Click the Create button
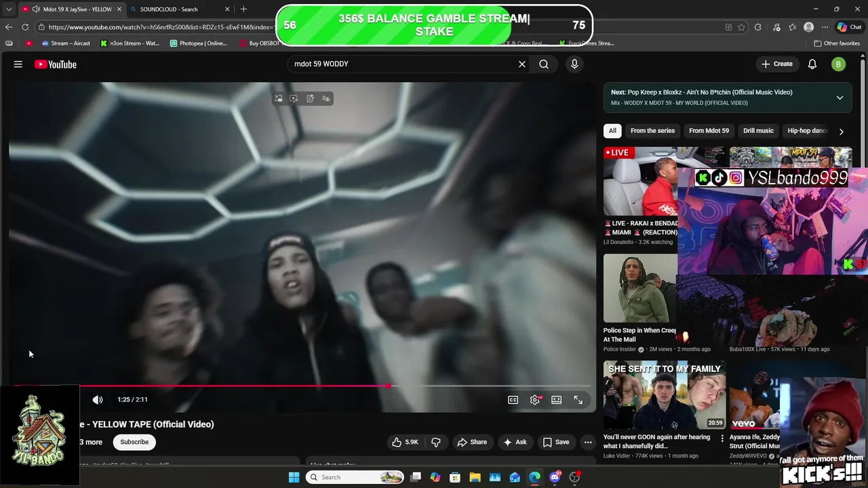 pos(777,64)
